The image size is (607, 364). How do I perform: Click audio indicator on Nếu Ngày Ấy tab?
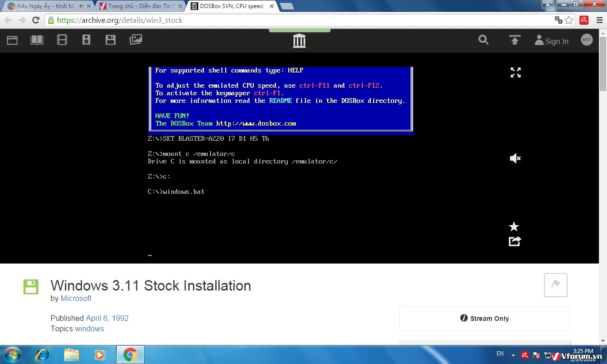tap(81, 6)
